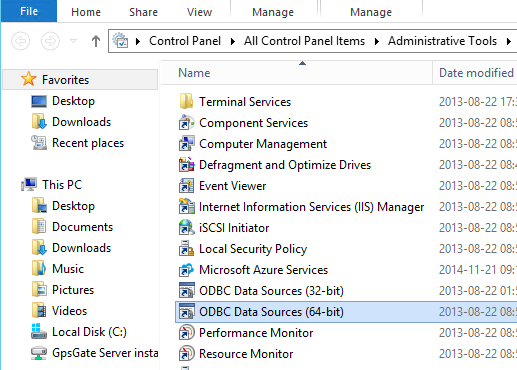The width and height of the screenshot is (517, 370).
Task: Select the first Manage tab next to View
Action: [273, 12]
